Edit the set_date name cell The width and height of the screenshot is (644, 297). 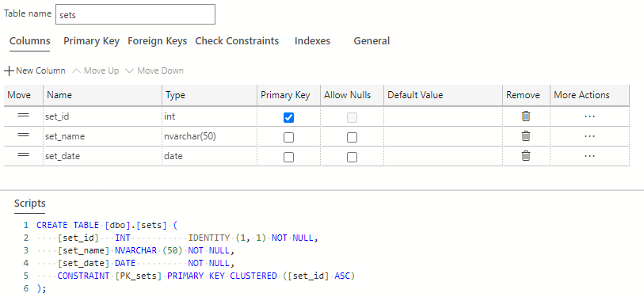(x=102, y=156)
